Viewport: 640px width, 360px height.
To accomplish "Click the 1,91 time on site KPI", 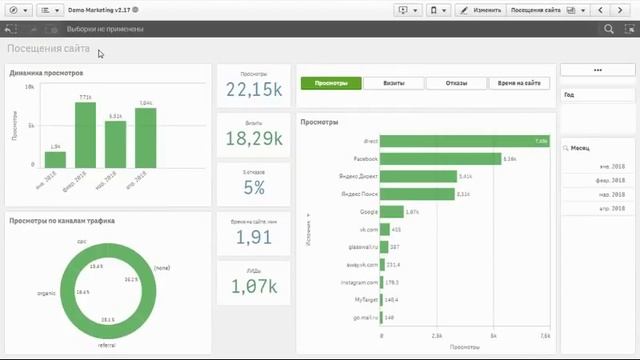I will [254, 237].
